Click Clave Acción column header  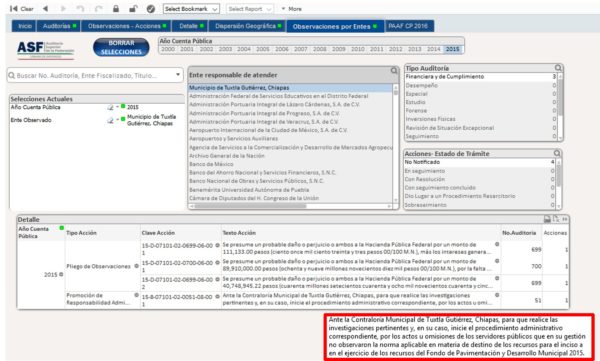pyautogui.click(x=158, y=233)
